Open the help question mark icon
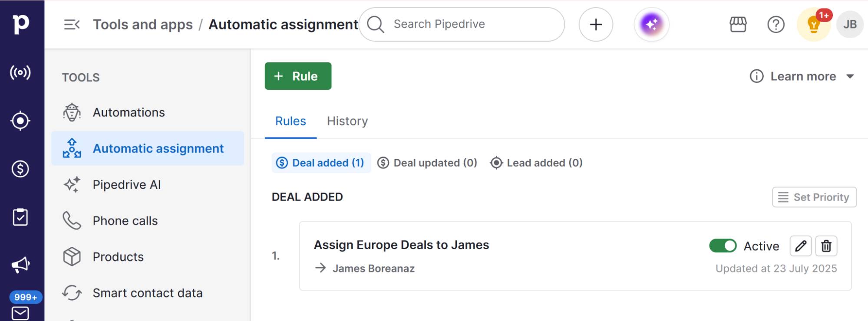Screen dimensions: 868x321 pyautogui.click(x=776, y=24)
